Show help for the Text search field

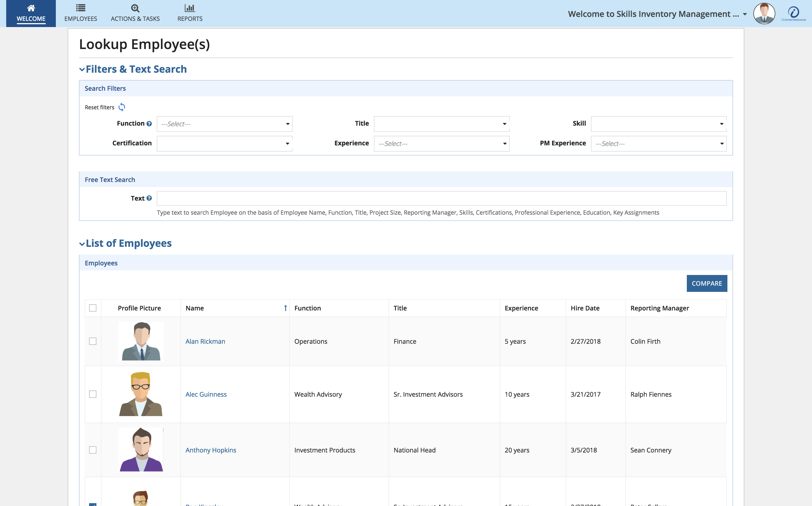[x=149, y=198]
